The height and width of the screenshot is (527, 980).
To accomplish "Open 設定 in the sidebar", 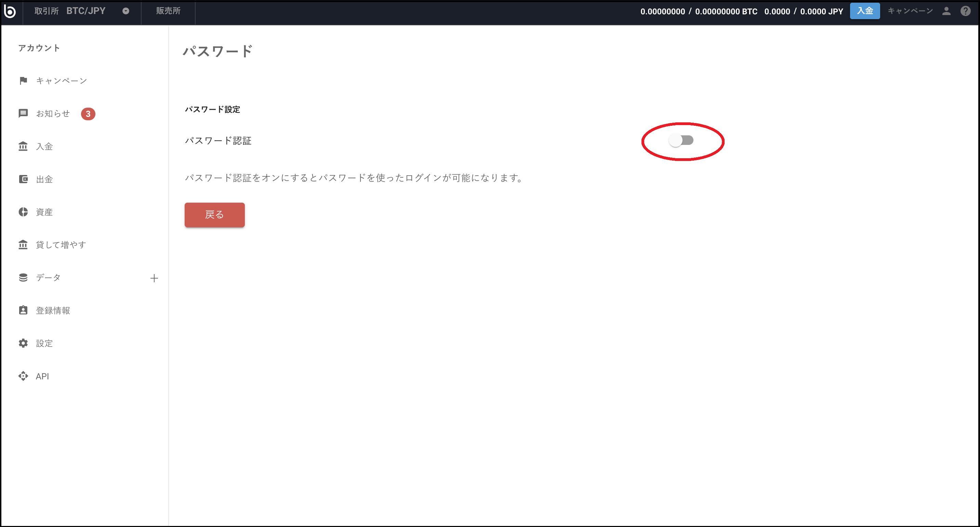I will (44, 343).
